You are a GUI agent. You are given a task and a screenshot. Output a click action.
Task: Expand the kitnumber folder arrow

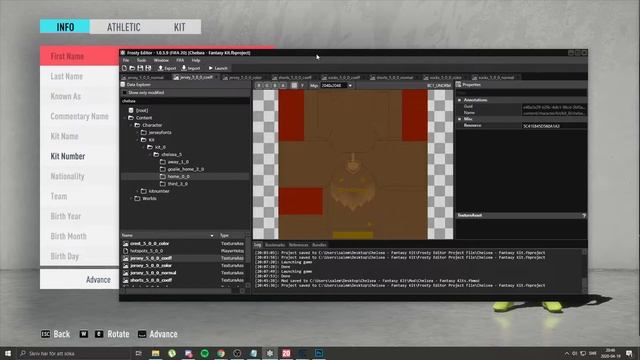click(138, 191)
